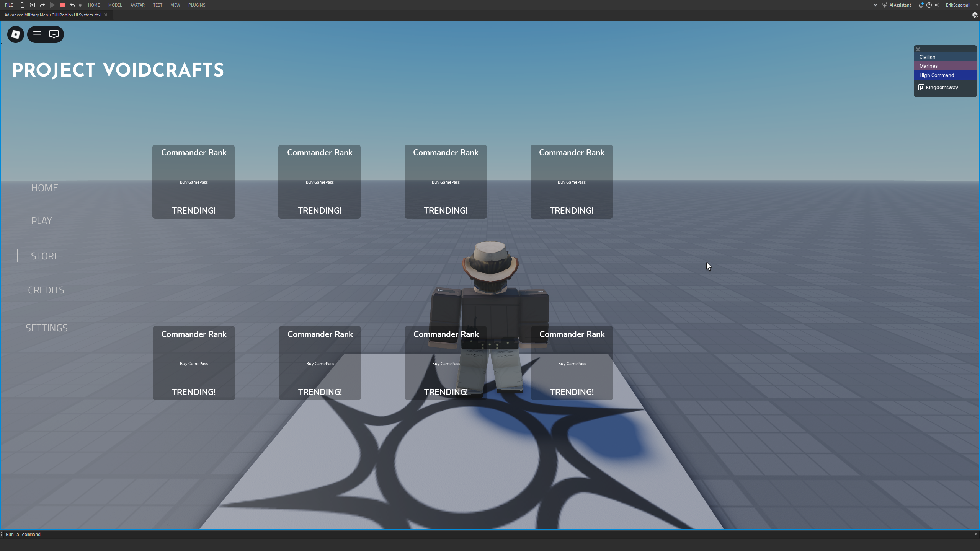Expand the undo history dropdown

80,5
